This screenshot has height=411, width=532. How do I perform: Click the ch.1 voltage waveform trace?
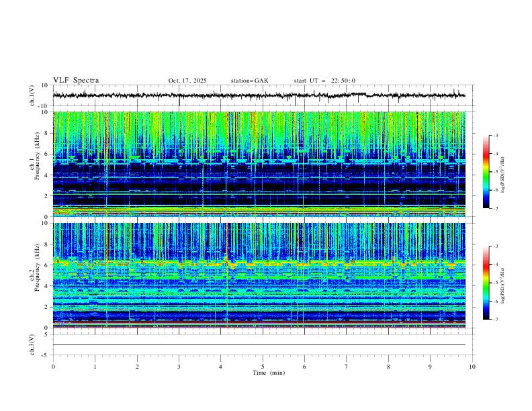point(259,95)
